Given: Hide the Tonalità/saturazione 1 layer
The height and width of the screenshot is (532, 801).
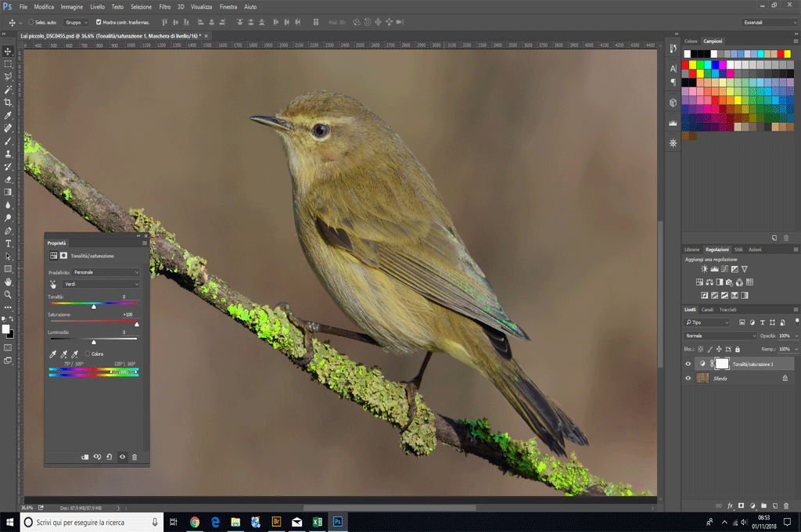Looking at the screenshot, I should [688, 364].
